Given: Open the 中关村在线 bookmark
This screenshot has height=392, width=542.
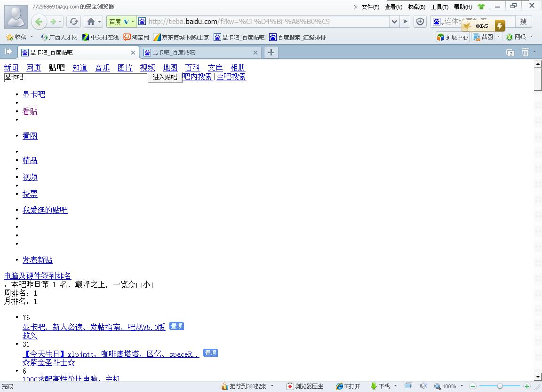Looking at the screenshot, I should (100, 37).
